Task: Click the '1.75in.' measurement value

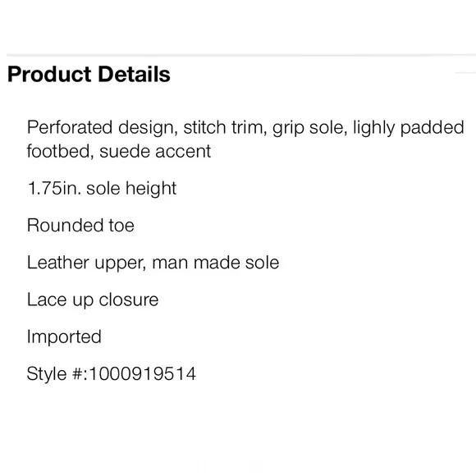Action: 54,189
